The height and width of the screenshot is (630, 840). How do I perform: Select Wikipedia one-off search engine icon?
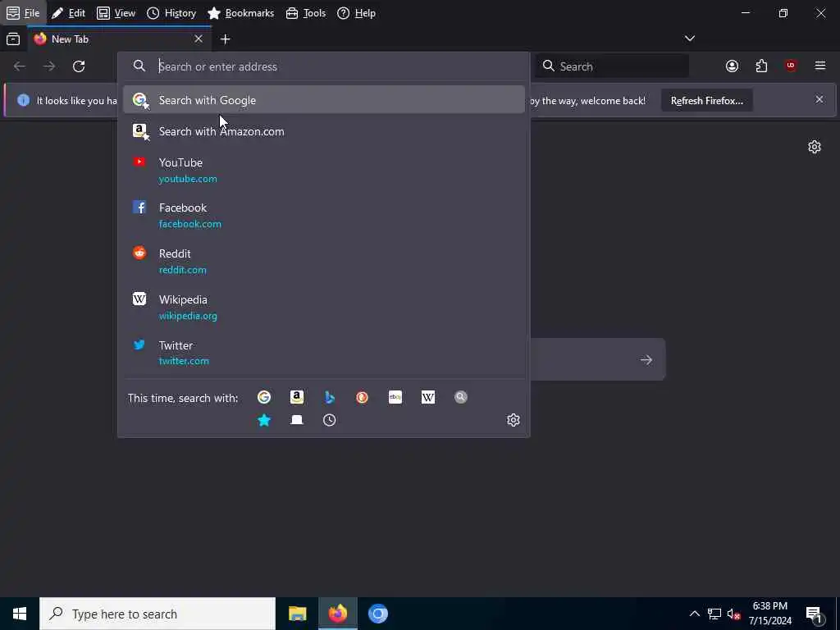tap(428, 397)
